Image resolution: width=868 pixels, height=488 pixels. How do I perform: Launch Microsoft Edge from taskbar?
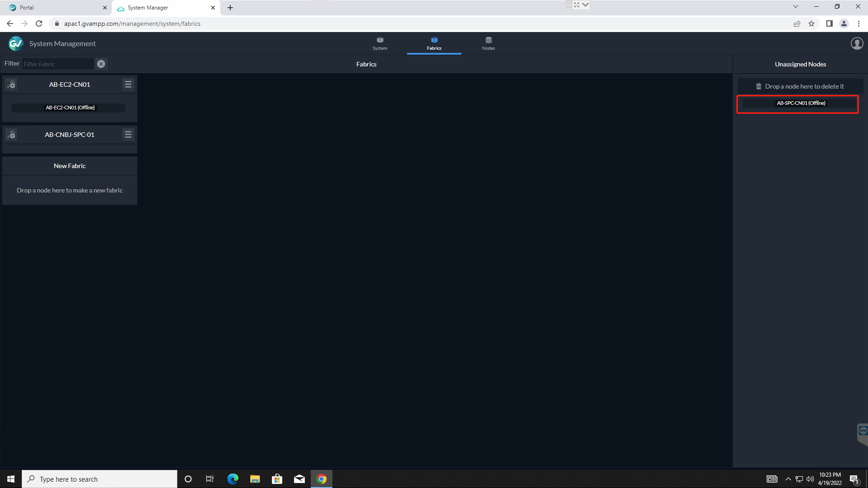(233, 479)
